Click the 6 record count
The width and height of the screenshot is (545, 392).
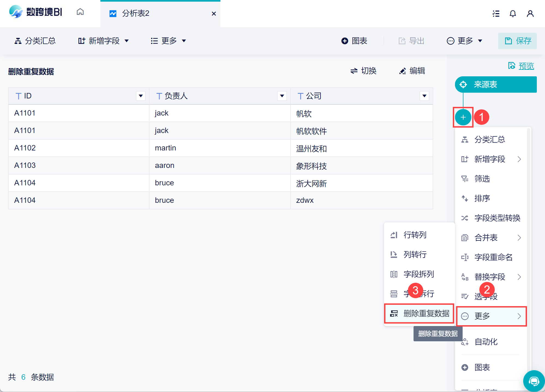point(23,377)
